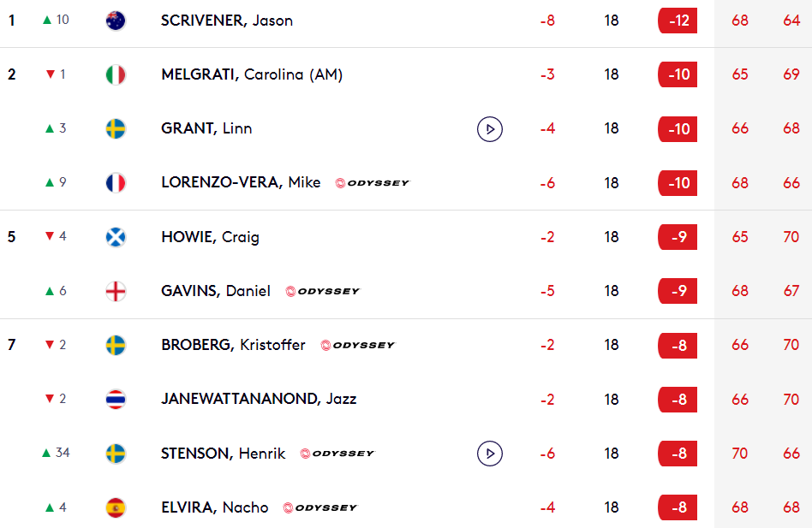Open SCRIVENER, Jason player profile
Image resolution: width=812 pixels, height=528 pixels.
[227, 21]
